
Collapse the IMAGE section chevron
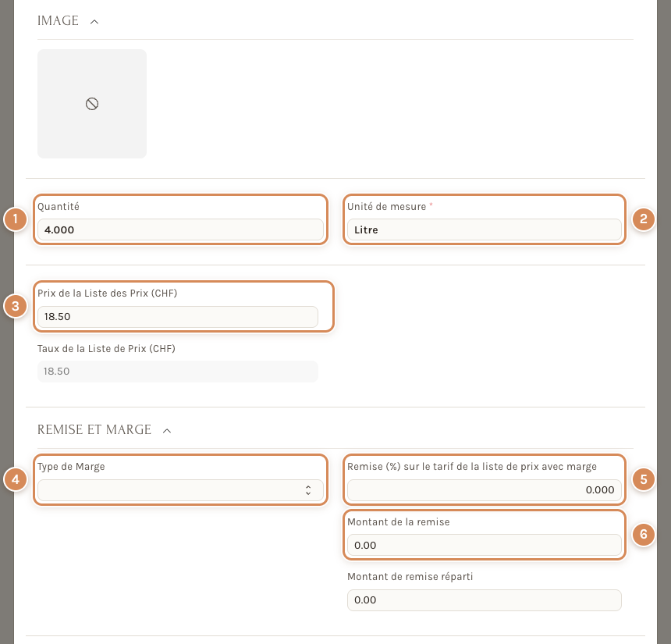[x=94, y=21]
